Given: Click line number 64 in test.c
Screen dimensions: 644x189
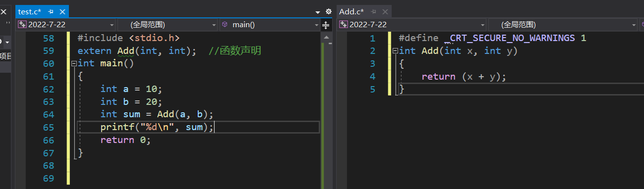Looking at the screenshot, I should tap(49, 114).
